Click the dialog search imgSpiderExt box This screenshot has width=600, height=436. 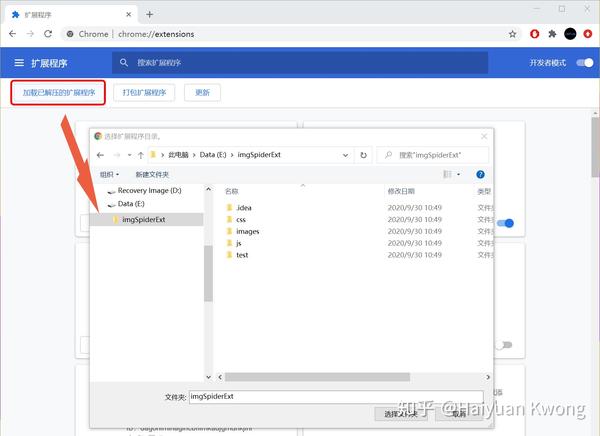[x=432, y=155]
